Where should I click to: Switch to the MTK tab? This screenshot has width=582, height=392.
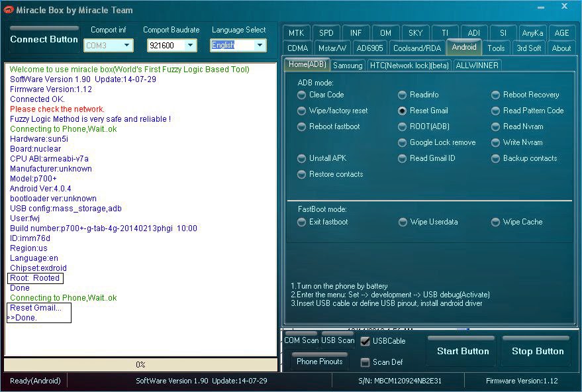coord(296,33)
